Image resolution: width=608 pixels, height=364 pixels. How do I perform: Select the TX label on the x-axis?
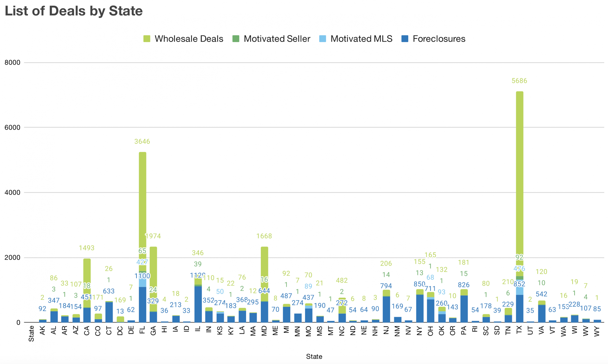click(x=519, y=330)
